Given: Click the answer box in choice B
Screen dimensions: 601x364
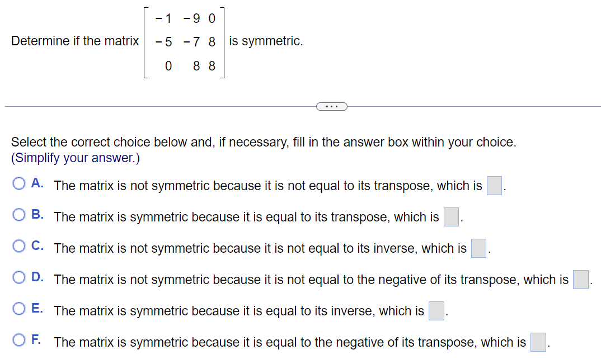Looking at the screenshot, I should [451, 217].
